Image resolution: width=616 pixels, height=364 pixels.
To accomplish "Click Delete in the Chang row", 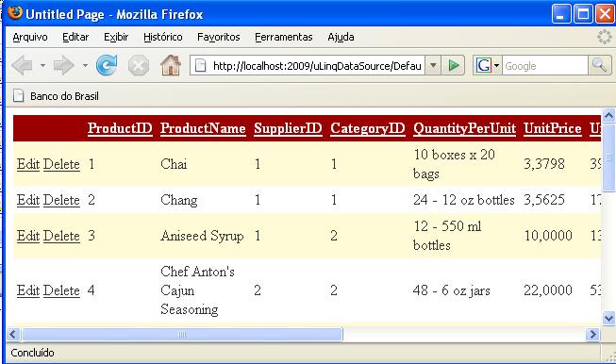I will 61,200.
